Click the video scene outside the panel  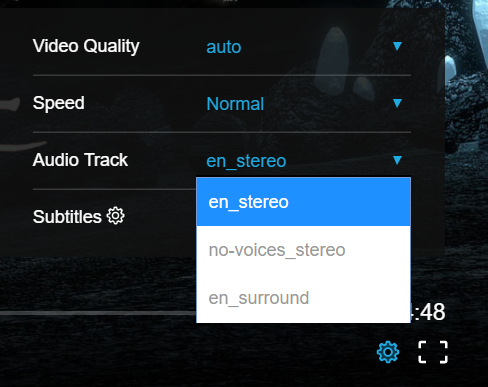467,167
